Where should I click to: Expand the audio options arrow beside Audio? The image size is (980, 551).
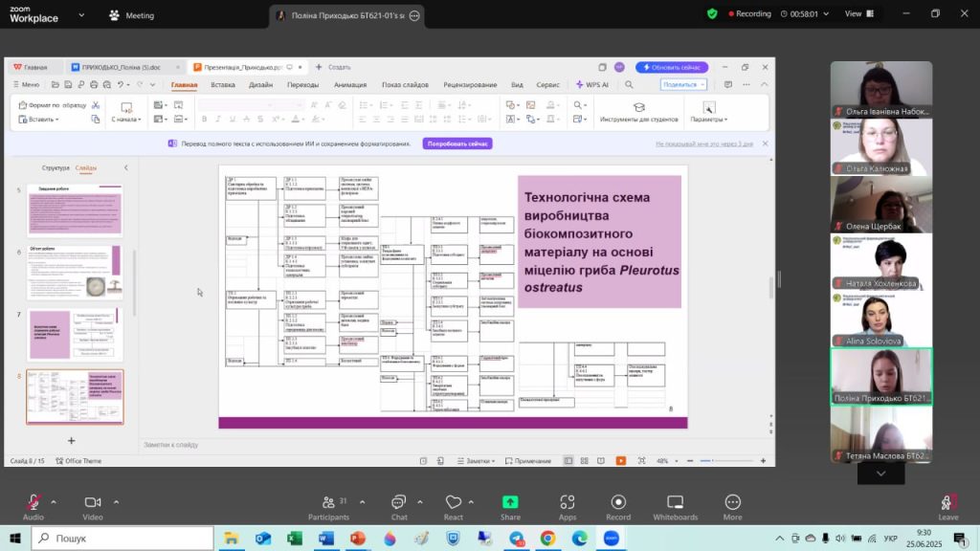(54, 501)
